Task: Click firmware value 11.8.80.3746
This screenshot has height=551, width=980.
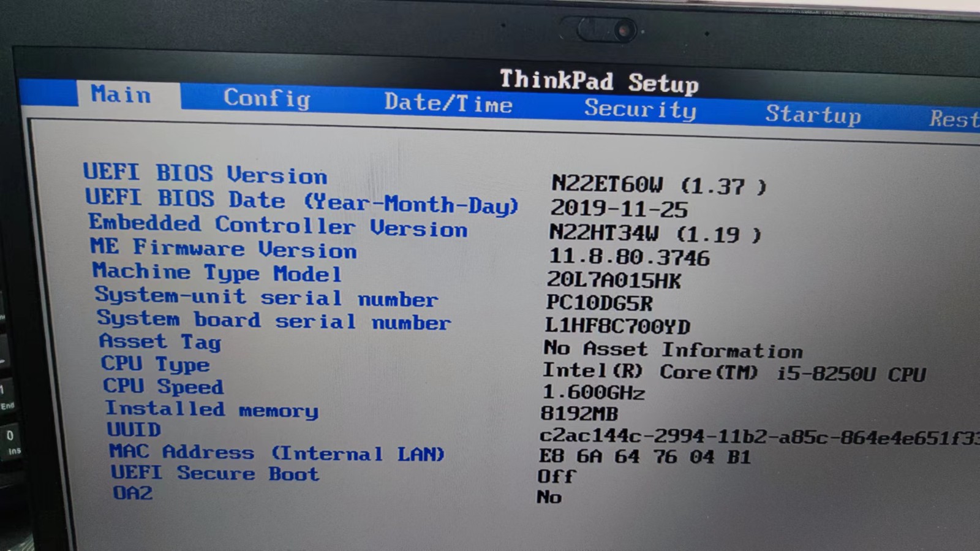Action: (629, 257)
